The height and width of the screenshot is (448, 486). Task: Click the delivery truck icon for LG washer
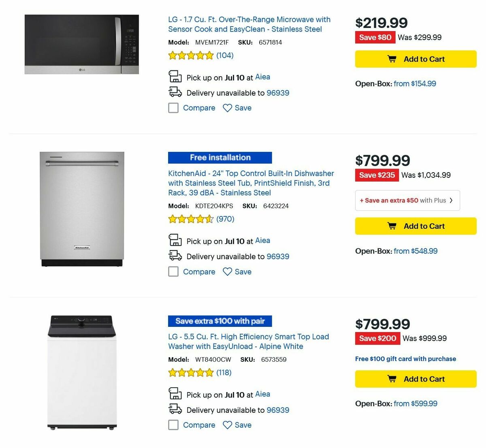click(x=175, y=409)
